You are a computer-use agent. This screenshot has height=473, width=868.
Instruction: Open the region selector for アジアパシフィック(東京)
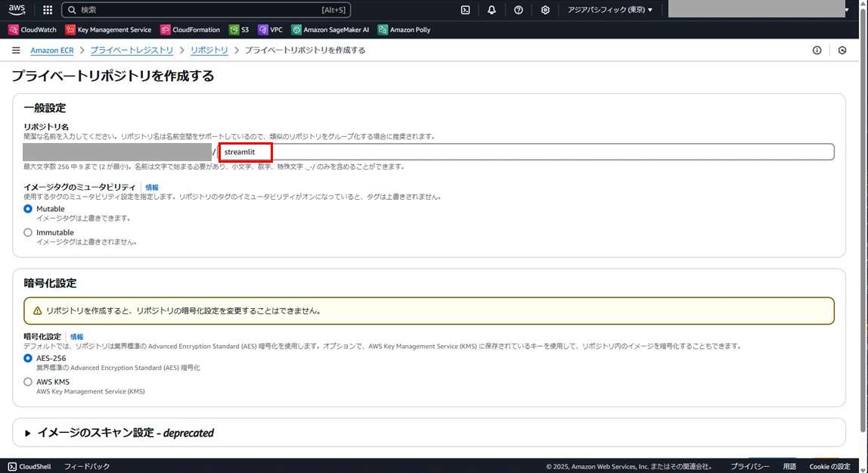click(x=608, y=10)
